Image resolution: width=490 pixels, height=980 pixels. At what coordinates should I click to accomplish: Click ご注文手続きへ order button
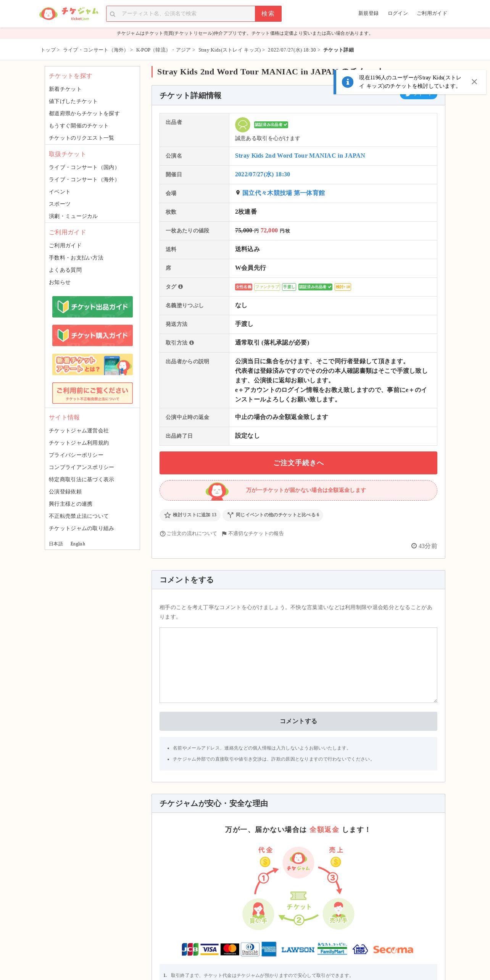tap(298, 463)
